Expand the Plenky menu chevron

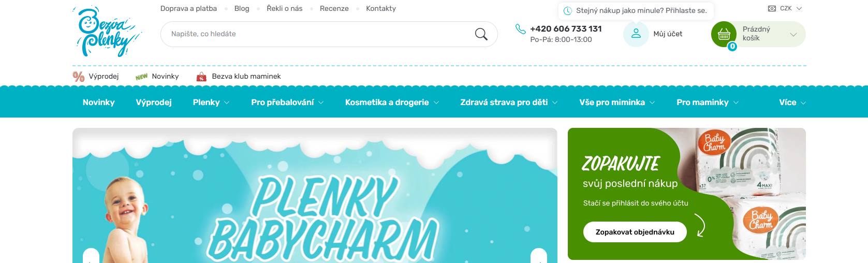(x=227, y=103)
